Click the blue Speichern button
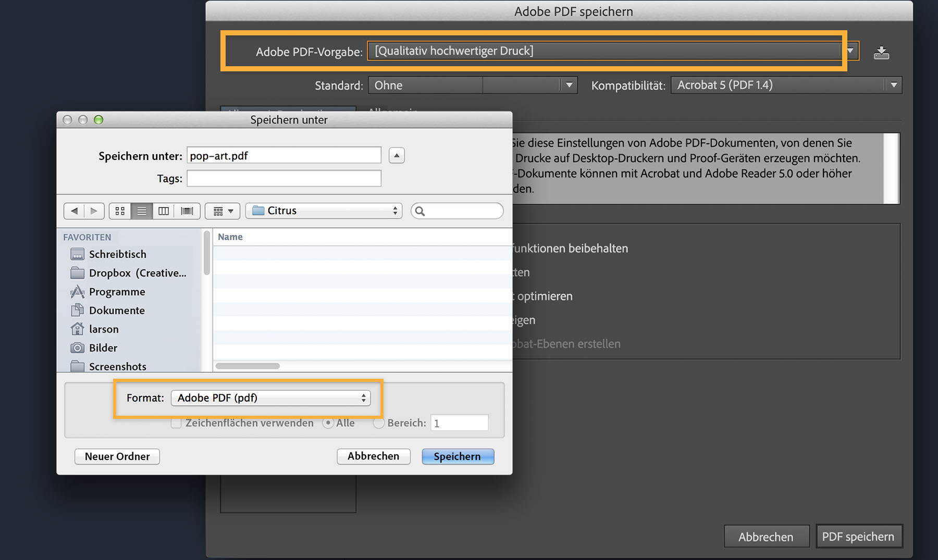The height and width of the screenshot is (560, 938). point(458,456)
